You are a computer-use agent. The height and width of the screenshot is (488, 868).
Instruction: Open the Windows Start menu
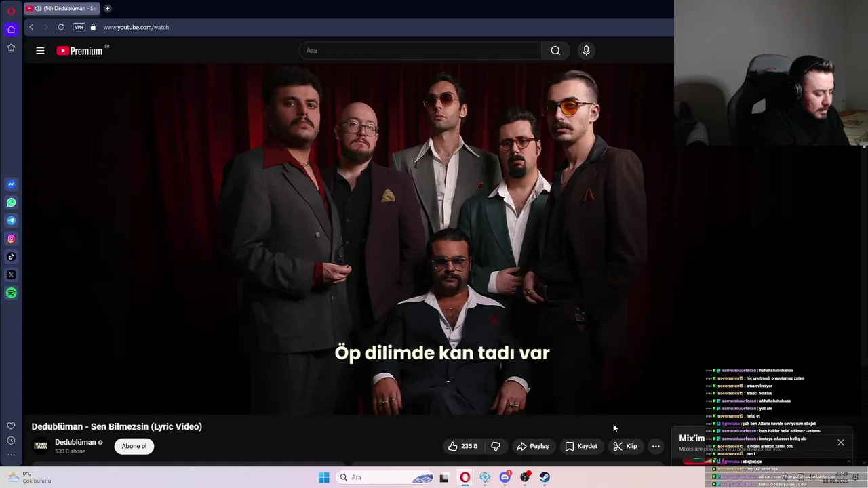tap(324, 477)
